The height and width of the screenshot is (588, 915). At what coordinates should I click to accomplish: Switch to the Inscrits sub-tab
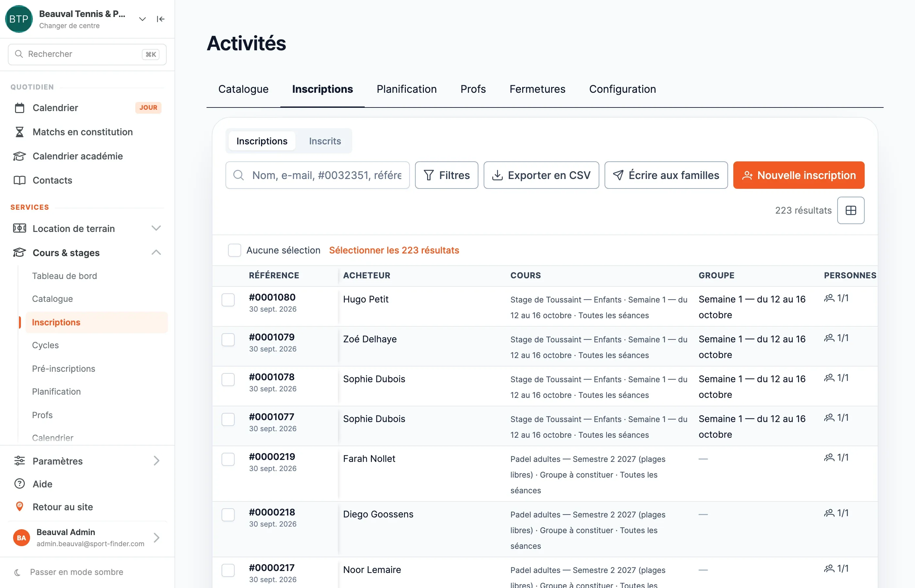pos(324,141)
